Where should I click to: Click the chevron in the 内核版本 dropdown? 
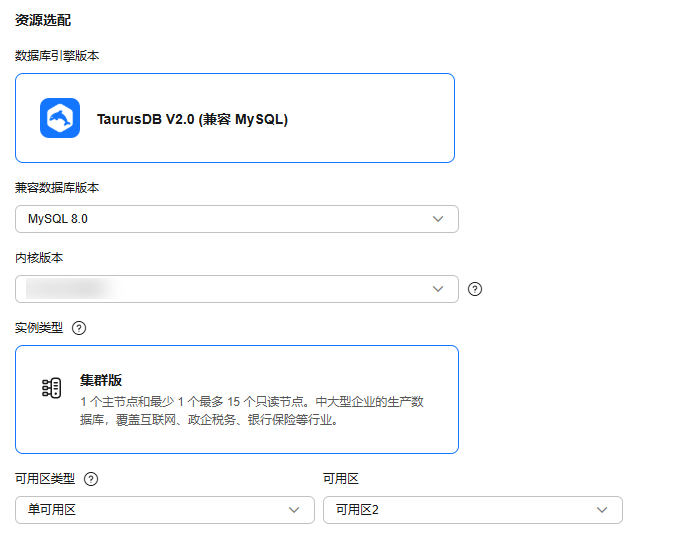438,289
